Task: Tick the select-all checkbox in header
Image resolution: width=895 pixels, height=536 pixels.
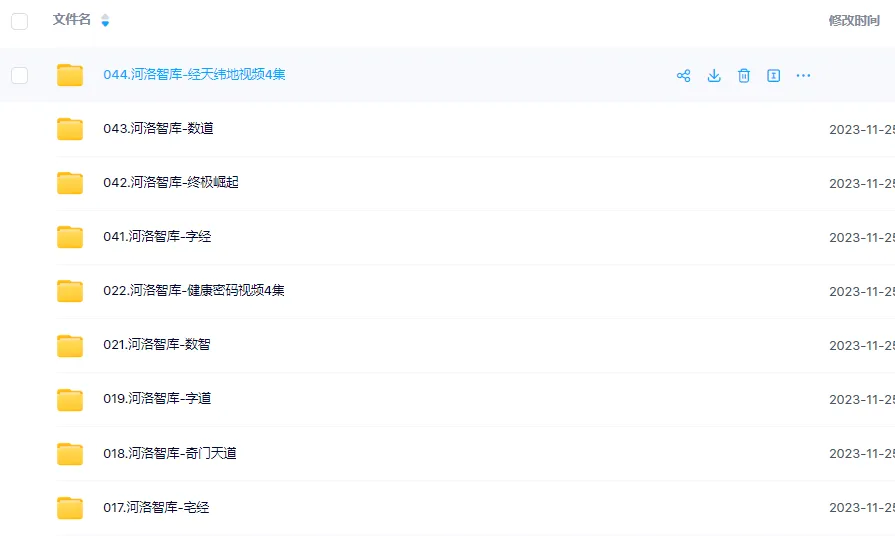Action: pyautogui.click(x=19, y=21)
